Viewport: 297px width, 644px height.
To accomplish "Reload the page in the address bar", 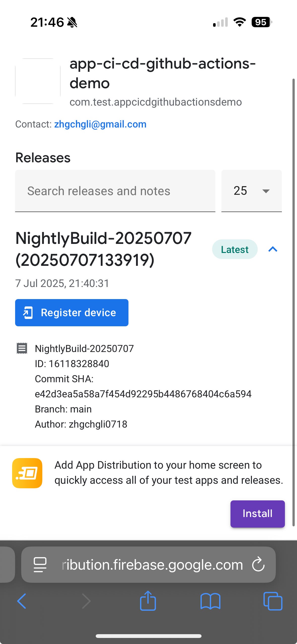I will pyautogui.click(x=258, y=564).
